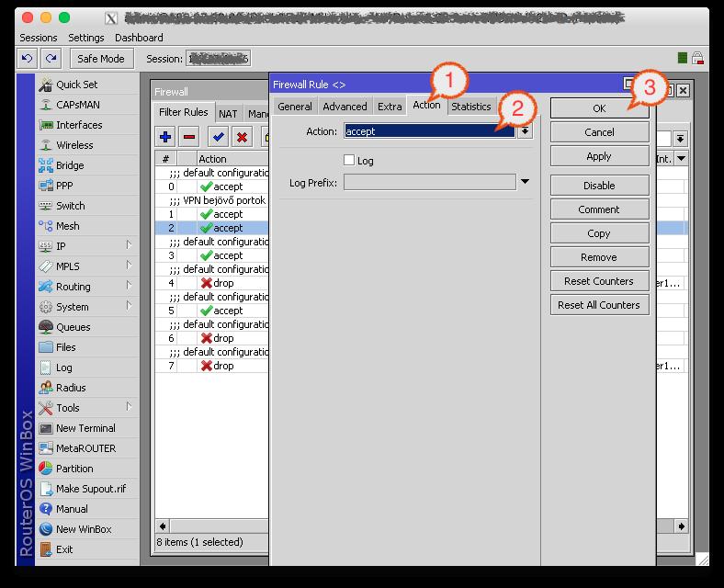Image resolution: width=724 pixels, height=588 pixels.
Task: Switch to the General tab
Action: (x=295, y=107)
